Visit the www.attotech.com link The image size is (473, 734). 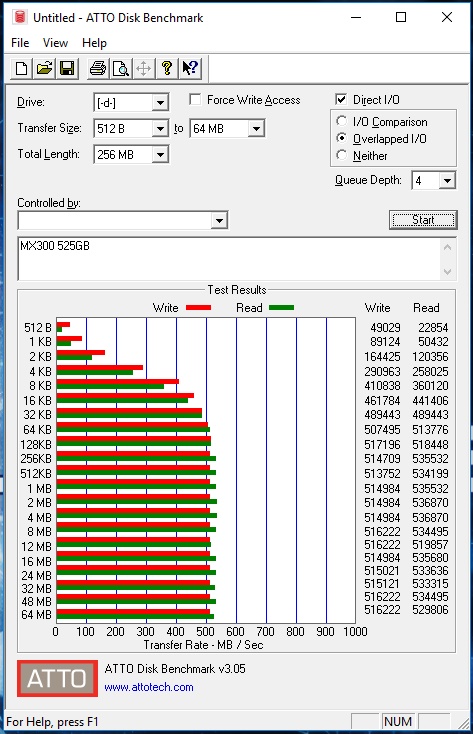[148, 687]
